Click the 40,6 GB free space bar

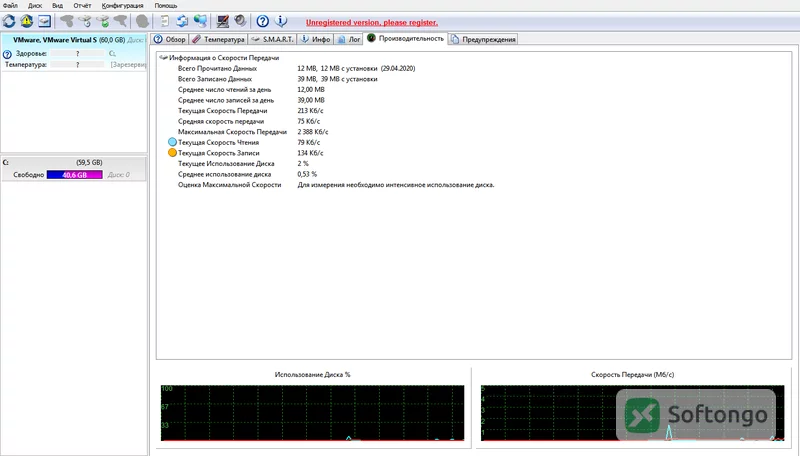tap(74, 174)
